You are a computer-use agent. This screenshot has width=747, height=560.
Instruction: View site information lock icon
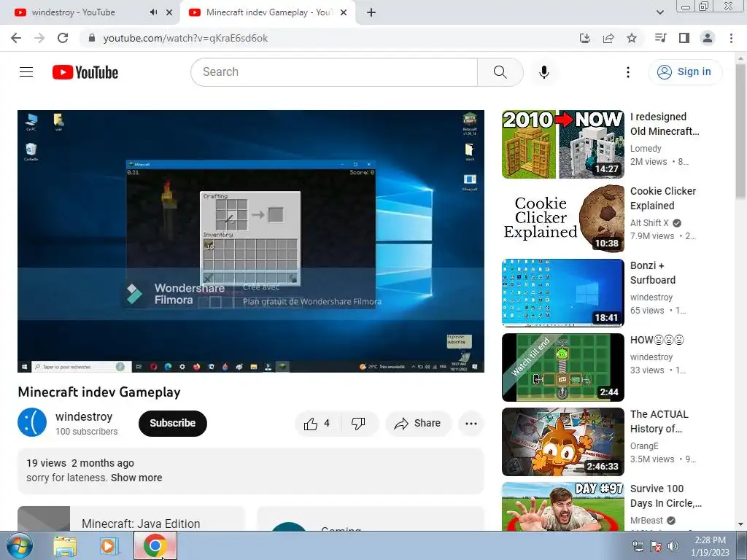click(92, 38)
